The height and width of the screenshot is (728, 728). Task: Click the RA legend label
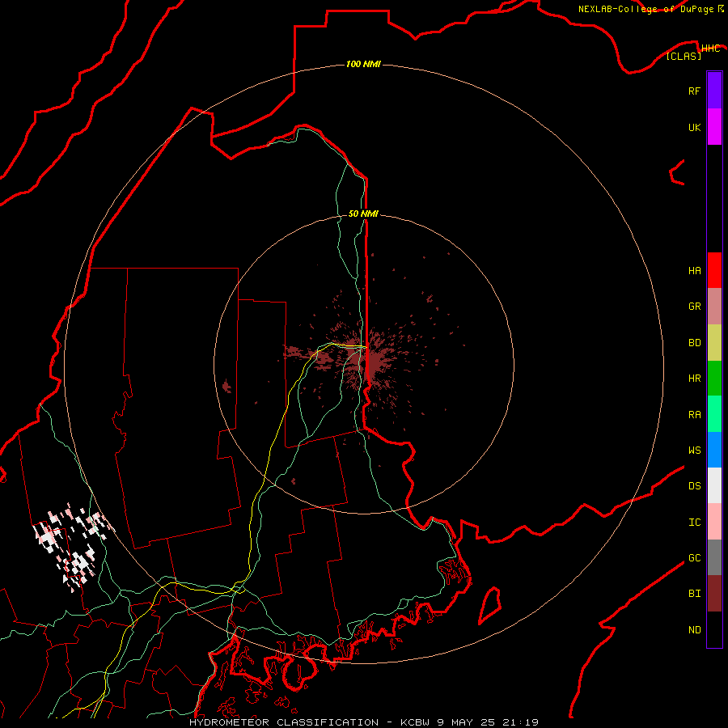pyautogui.click(x=694, y=415)
